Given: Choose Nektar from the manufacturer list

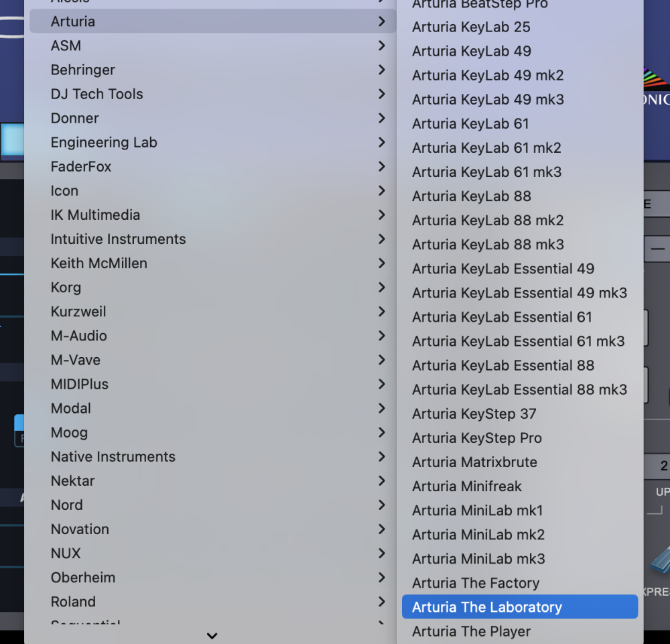Looking at the screenshot, I should tap(212, 480).
